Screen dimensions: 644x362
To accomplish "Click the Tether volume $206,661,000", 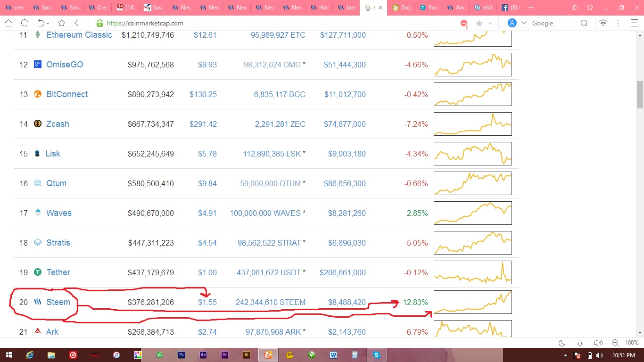I will coord(343,272).
